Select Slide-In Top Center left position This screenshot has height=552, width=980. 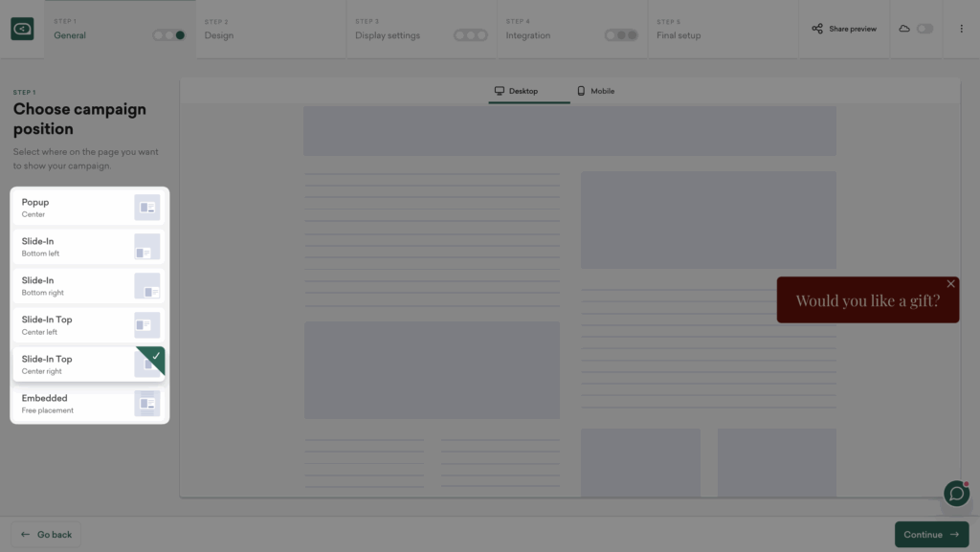pyautogui.click(x=77, y=325)
